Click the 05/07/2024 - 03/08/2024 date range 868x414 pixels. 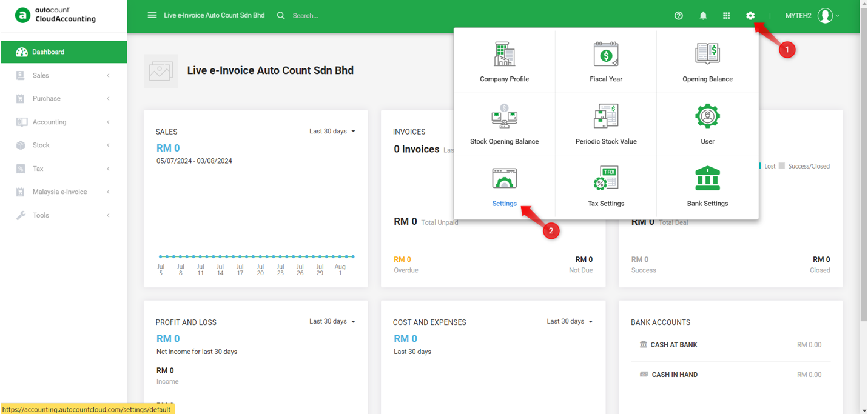click(x=194, y=161)
